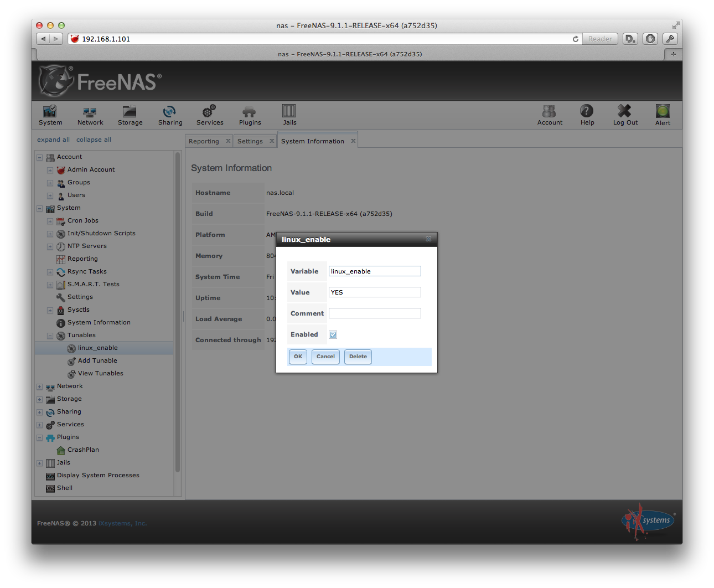Click the Delete button

[x=358, y=357]
